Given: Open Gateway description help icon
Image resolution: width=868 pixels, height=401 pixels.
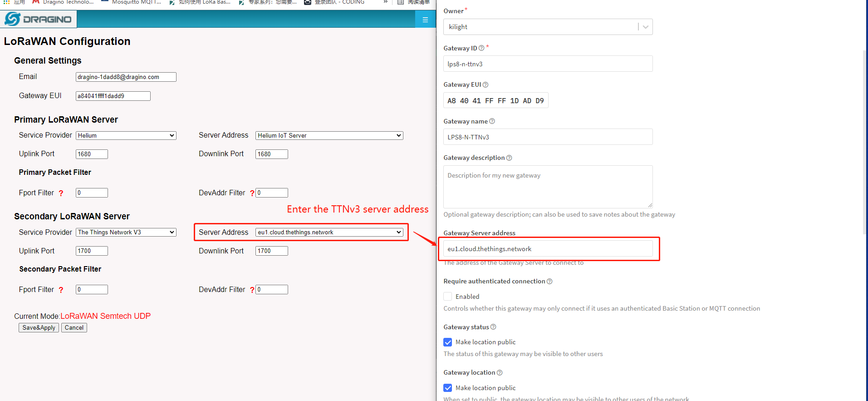Looking at the screenshot, I should tap(509, 158).
